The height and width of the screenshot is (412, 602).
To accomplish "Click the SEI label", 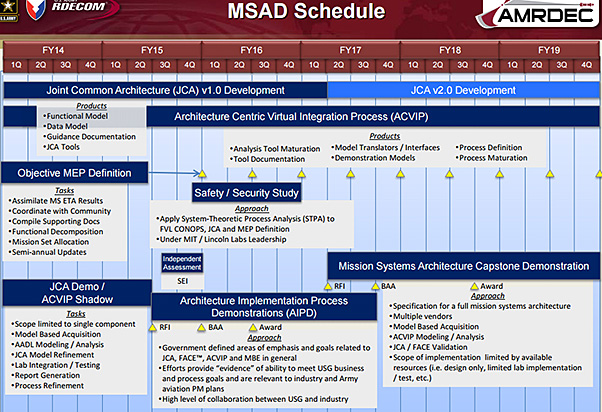I will click(x=182, y=281).
